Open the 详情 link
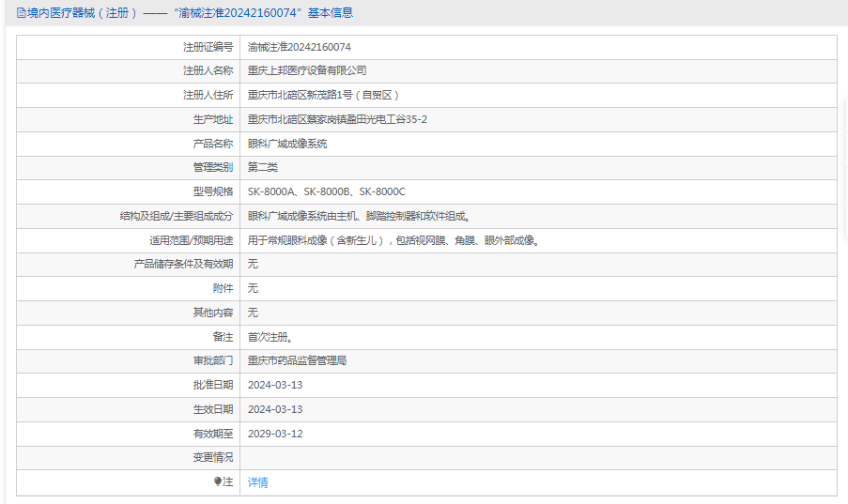This screenshot has height=504, width=848. tap(257, 482)
